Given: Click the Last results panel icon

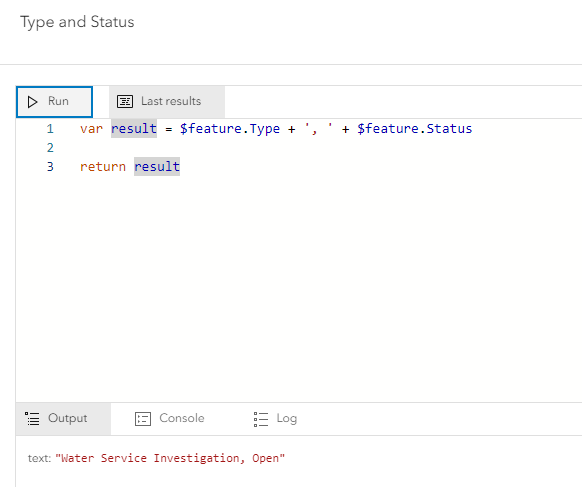Looking at the screenshot, I should (x=125, y=101).
